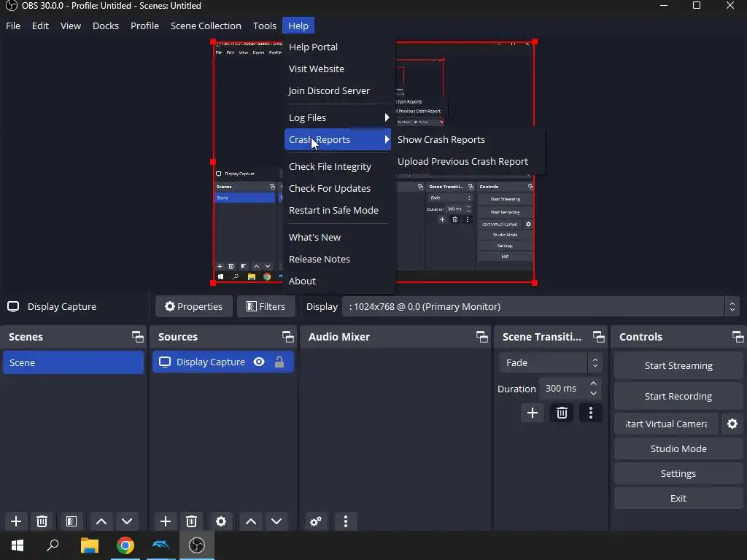This screenshot has height=560, width=747.
Task: Open the View menu
Action: [x=71, y=26]
